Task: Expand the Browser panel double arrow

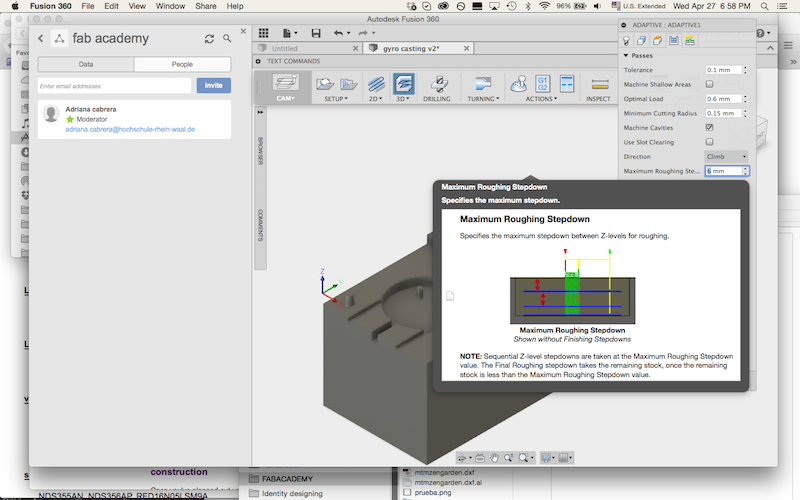Action: coord(260,112)
